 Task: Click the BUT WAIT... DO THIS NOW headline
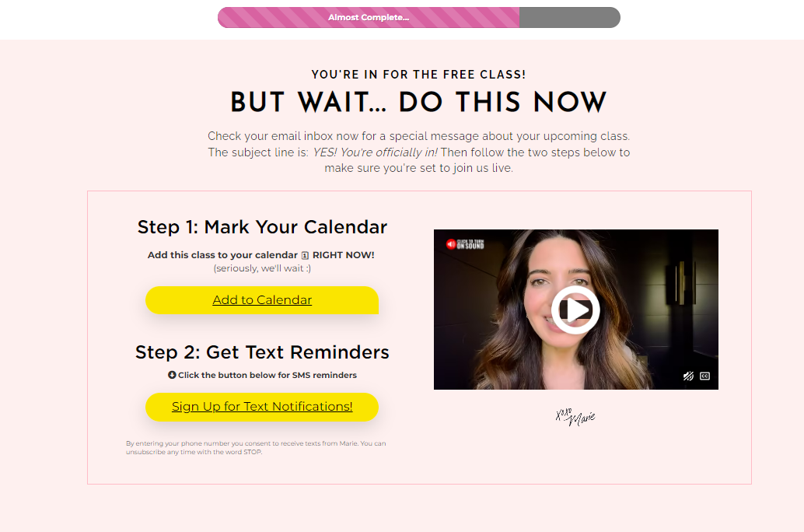tap(418, 102)
